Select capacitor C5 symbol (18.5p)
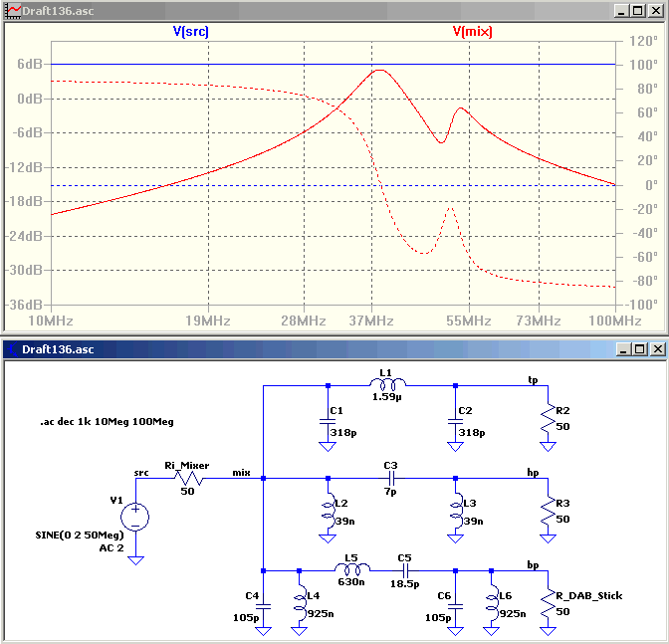Image resolution: width=669 pixels, height=644 pixels. click(406, 570)
